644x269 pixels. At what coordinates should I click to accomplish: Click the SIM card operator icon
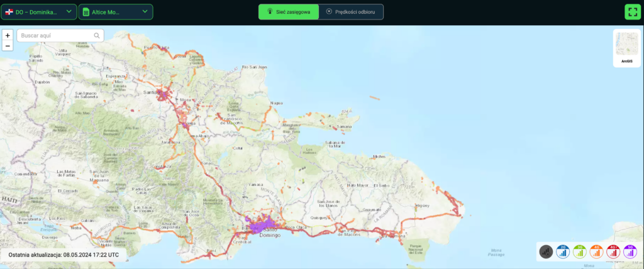pyautogui.click(x=86, y=12)
